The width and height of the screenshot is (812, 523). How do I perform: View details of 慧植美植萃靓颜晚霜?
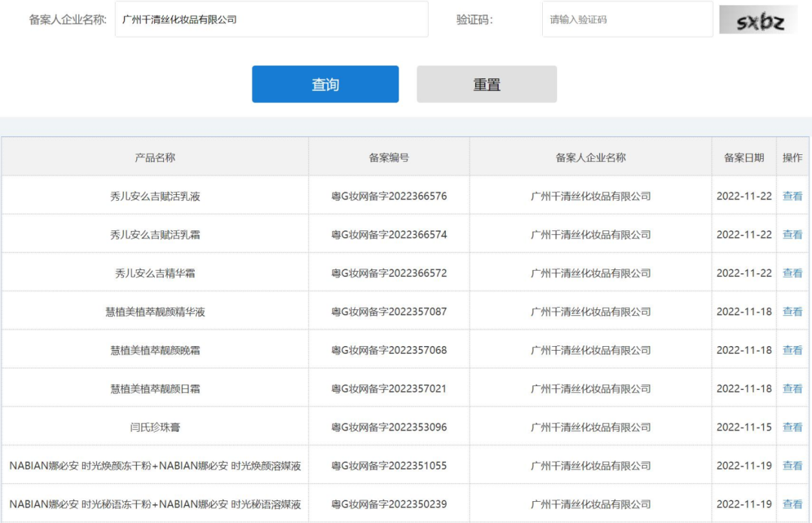pos(792,350)
